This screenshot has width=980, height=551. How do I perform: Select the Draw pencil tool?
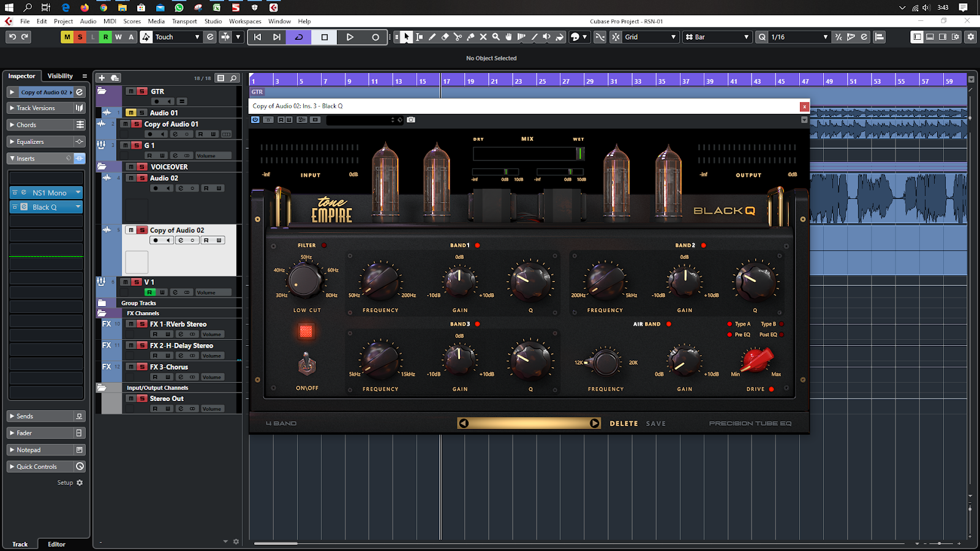pyautogui.click(x=432, y=37)
